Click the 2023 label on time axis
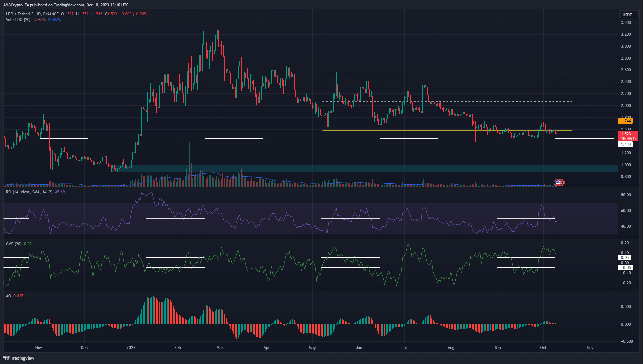This screenshot has height=364, width=643. (131, 348)
